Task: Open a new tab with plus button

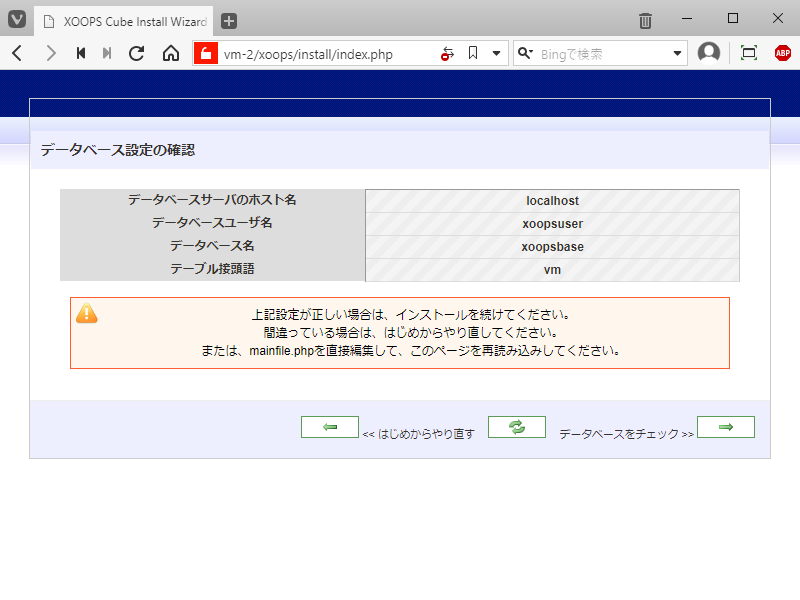Action: click(229, 21)
